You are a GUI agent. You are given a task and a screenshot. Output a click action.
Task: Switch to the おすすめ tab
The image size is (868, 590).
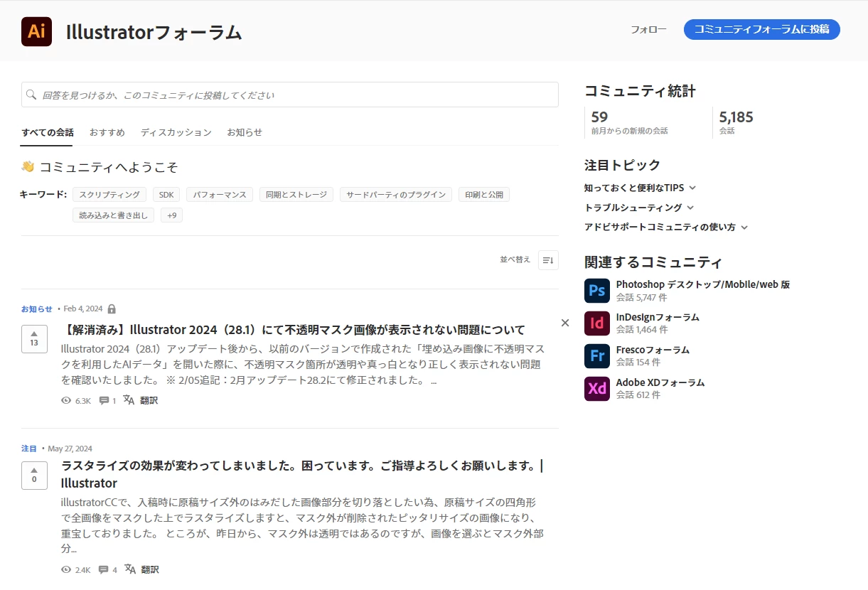107,132
